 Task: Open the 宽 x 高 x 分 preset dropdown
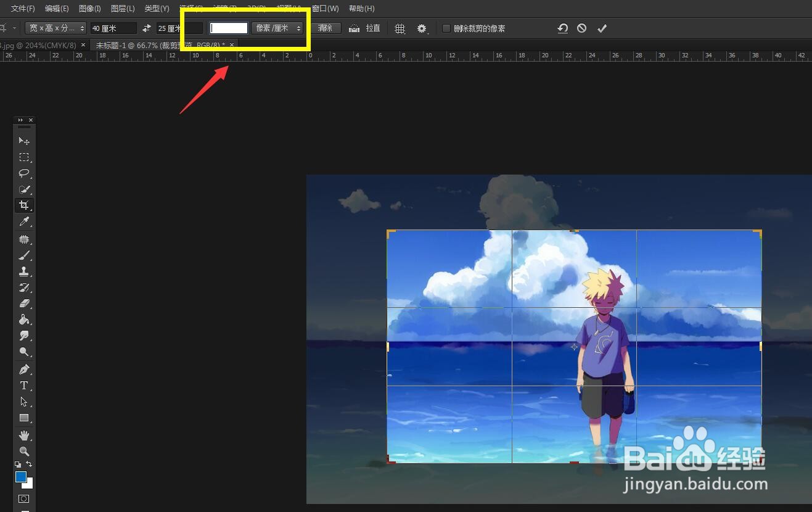click(x=55, y=28)
